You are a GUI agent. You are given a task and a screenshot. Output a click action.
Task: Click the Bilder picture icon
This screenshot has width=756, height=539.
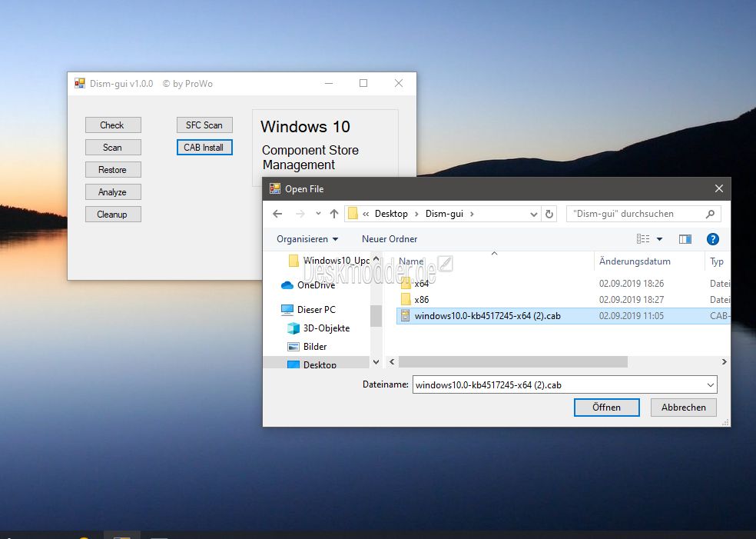click(x=293, y=347)
